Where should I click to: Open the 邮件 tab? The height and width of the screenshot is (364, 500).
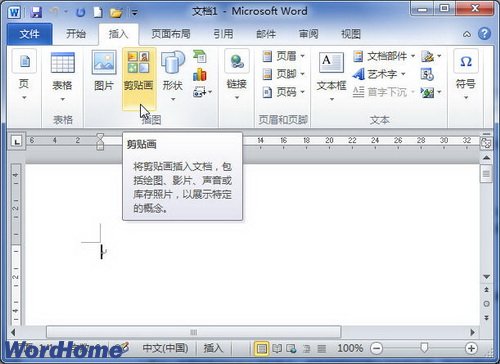pos(266,34)
